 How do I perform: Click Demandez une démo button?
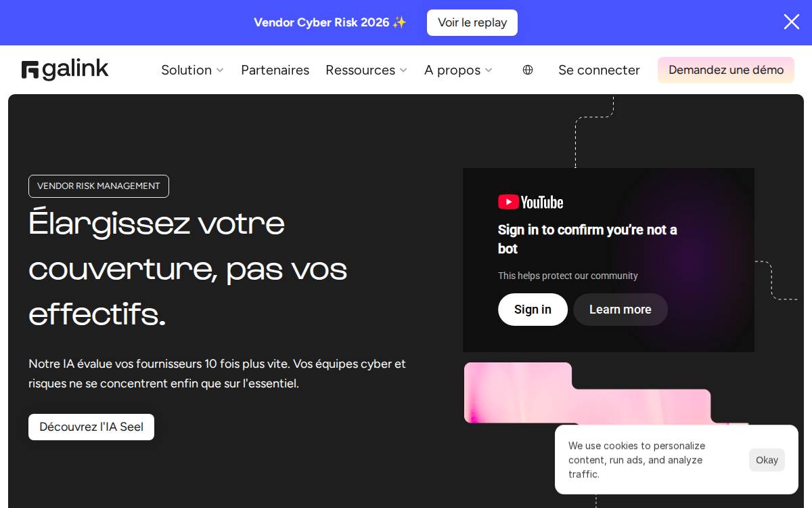[x=726, y=70]
